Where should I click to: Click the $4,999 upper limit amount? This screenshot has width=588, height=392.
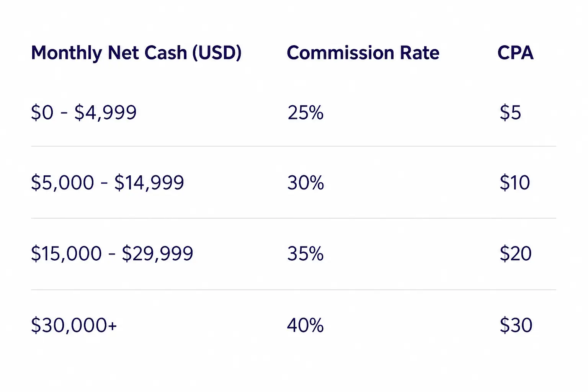(x=106, y=113)
